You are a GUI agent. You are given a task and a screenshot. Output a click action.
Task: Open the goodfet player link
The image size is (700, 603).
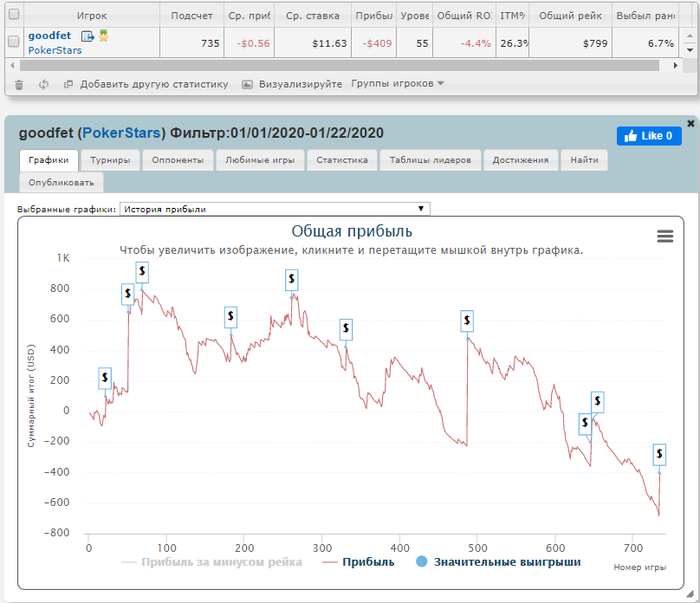[50, 35]
